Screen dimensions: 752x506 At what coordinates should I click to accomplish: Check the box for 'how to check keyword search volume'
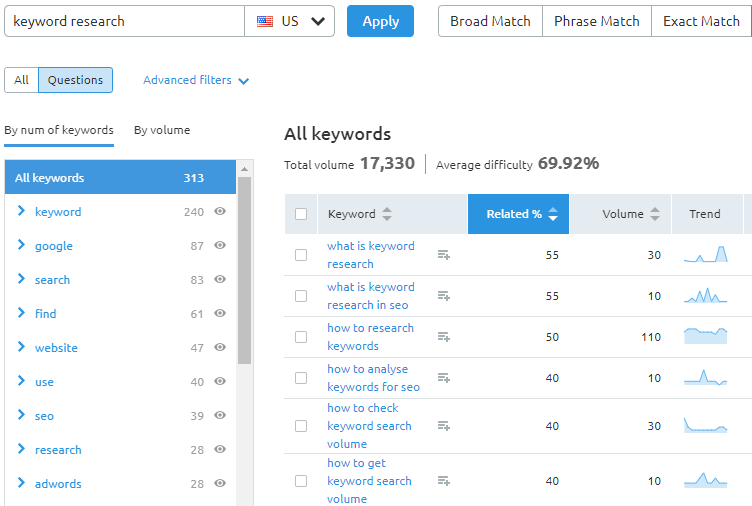[x=301, y=426]
